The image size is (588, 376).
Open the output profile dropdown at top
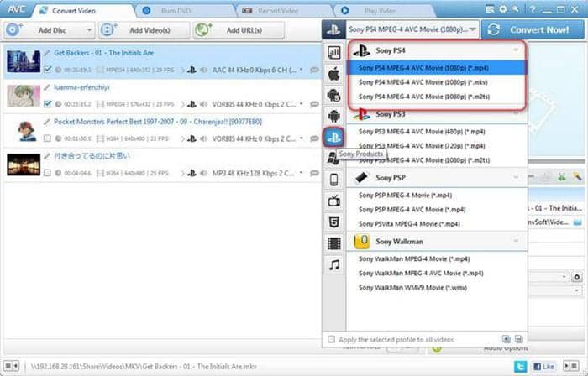pyautogui.click(x=400, y=29)
